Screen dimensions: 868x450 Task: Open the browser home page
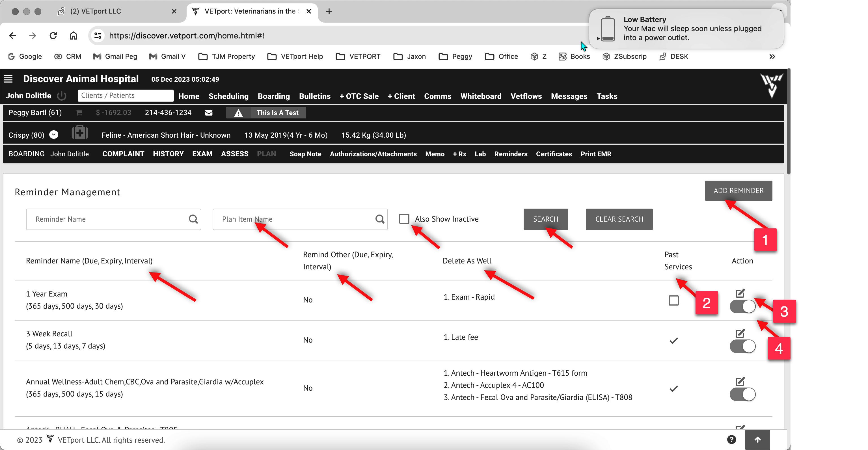point(74,35)
